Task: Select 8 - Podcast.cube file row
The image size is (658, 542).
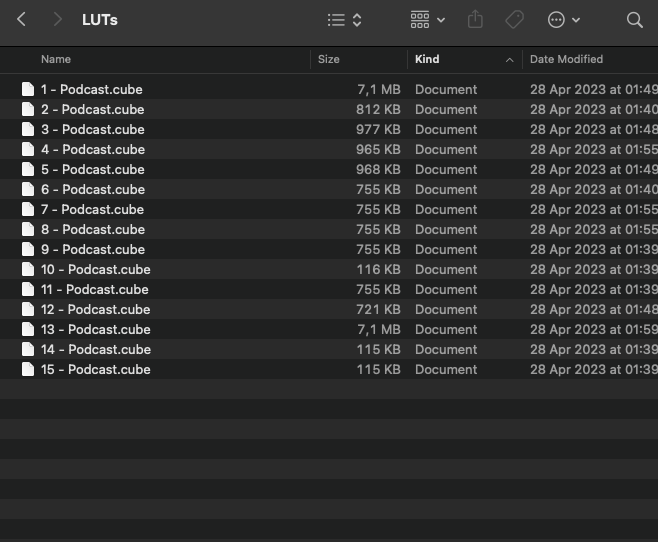Action: tap(92, 230)
